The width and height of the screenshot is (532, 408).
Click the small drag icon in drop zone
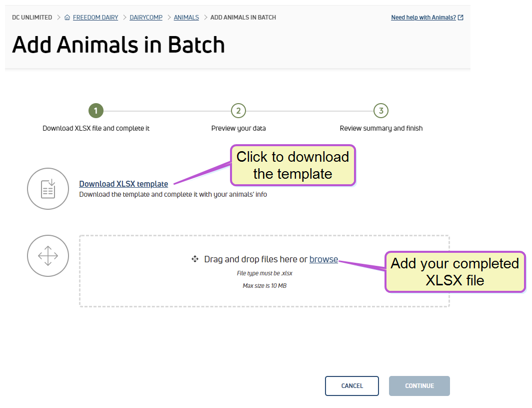point(195,259)
